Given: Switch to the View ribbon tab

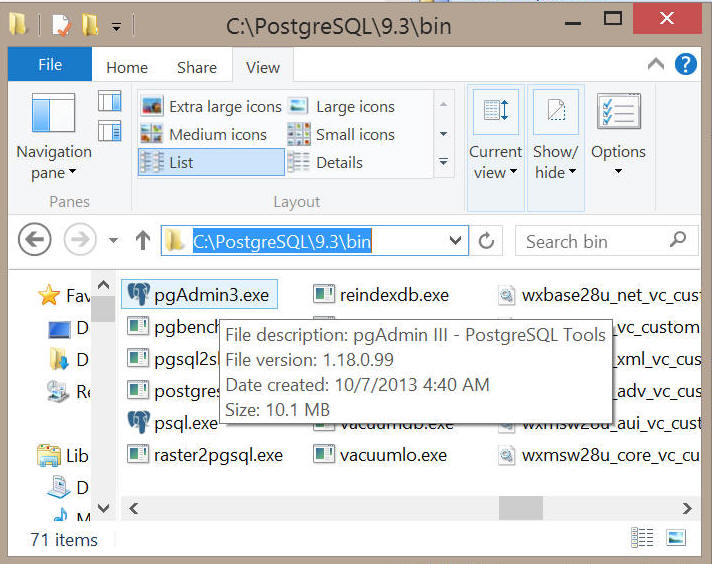Looking at the screenshot, I should (x=262, y=68).
